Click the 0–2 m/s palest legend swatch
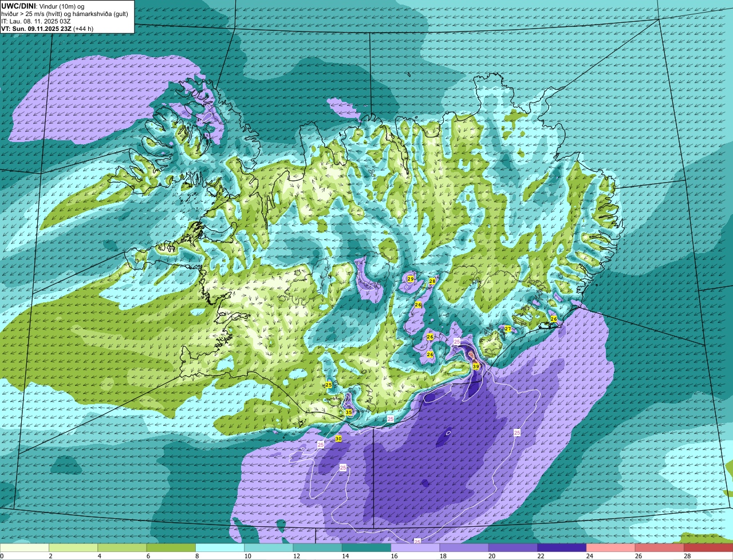The height and width of the screenshot is (560, 733). 25,547
